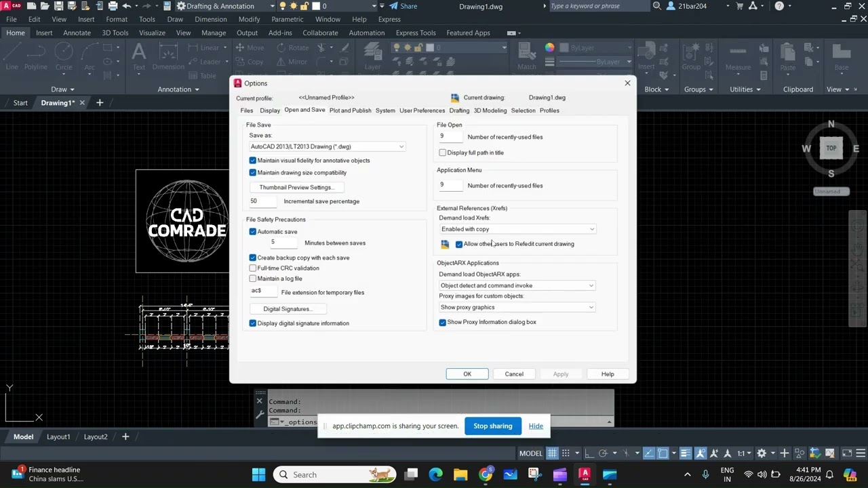Click the New drawing icon in quick access toolbar
Screen dimensions: 868x488
point(31,6)
